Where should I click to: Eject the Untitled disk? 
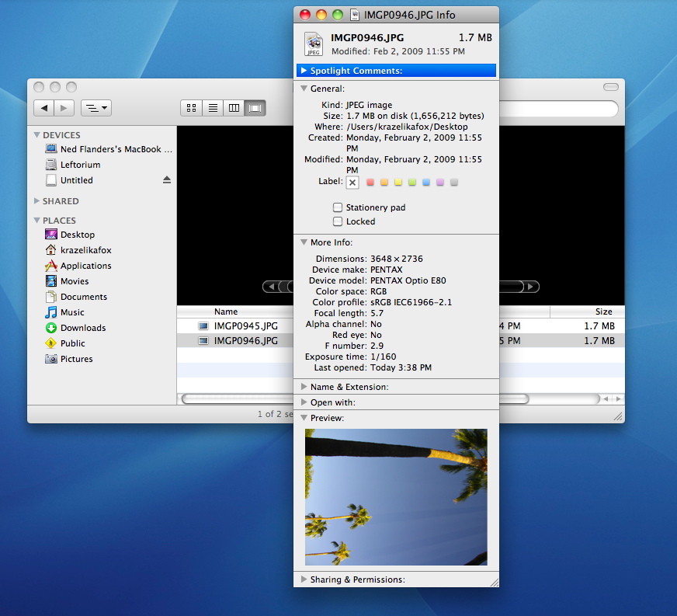tap(166, 180)
